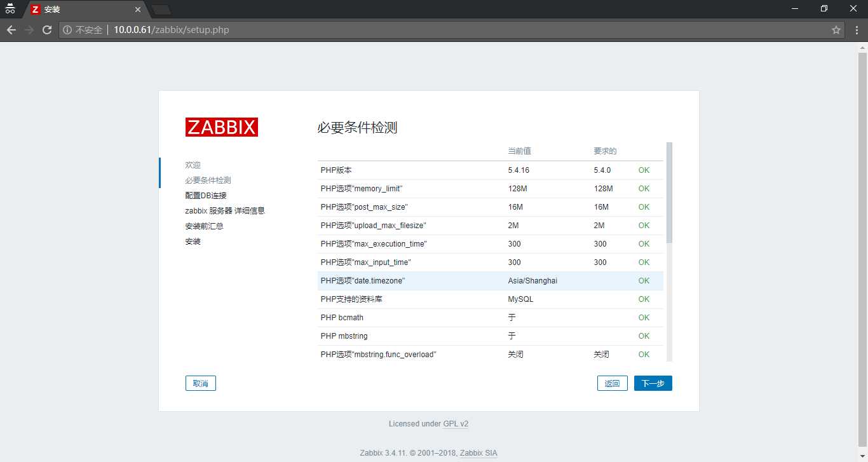Click the OK status in PHP支持的资料库 row
Viewport: 868px width, 462px height.
click(x=644, y=299)
